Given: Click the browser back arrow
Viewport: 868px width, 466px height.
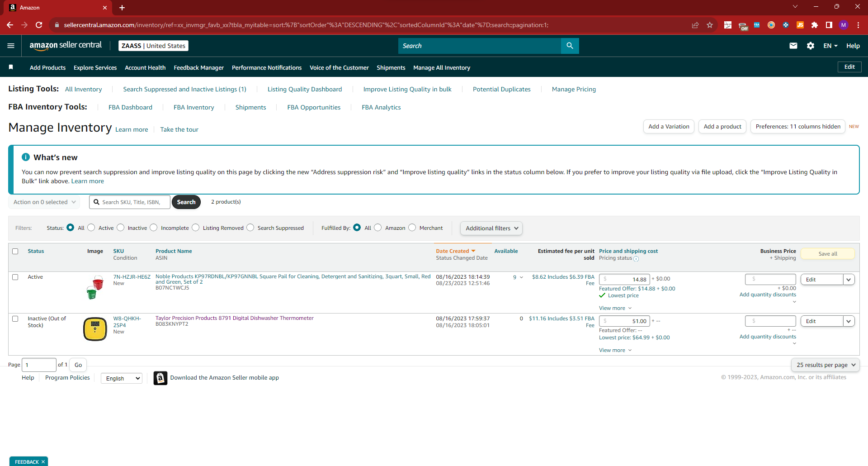Looking at the screenshot, I should [x=10, y=25].
